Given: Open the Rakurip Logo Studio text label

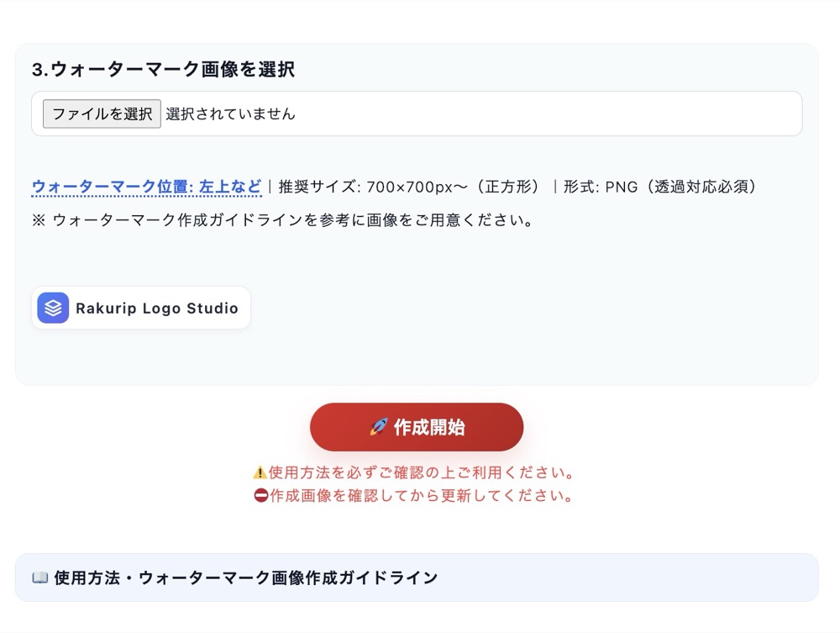Looking at the screenshot, I should [x=157, y=309].
